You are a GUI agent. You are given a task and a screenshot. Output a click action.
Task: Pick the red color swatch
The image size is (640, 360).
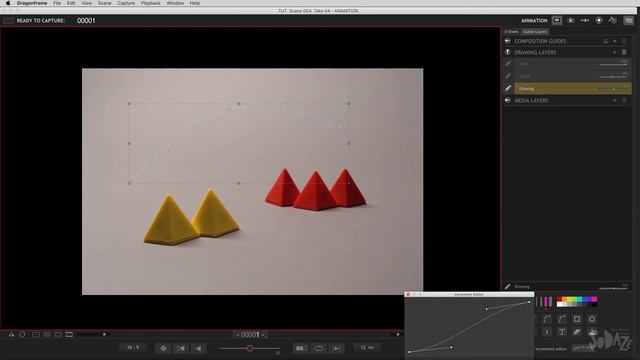point(559,300)
